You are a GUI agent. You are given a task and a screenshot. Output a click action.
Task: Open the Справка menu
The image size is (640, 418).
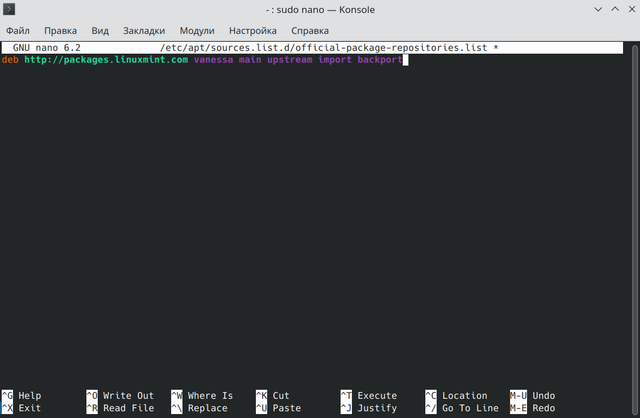[310, 31]
